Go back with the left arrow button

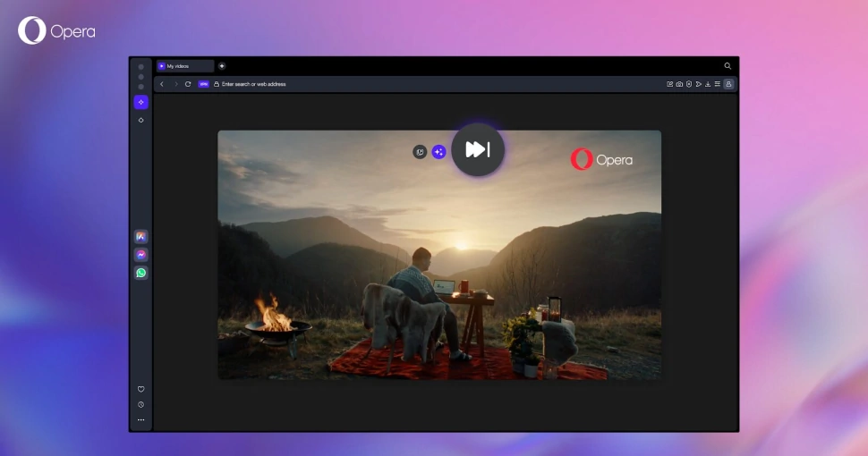(162, 84)
